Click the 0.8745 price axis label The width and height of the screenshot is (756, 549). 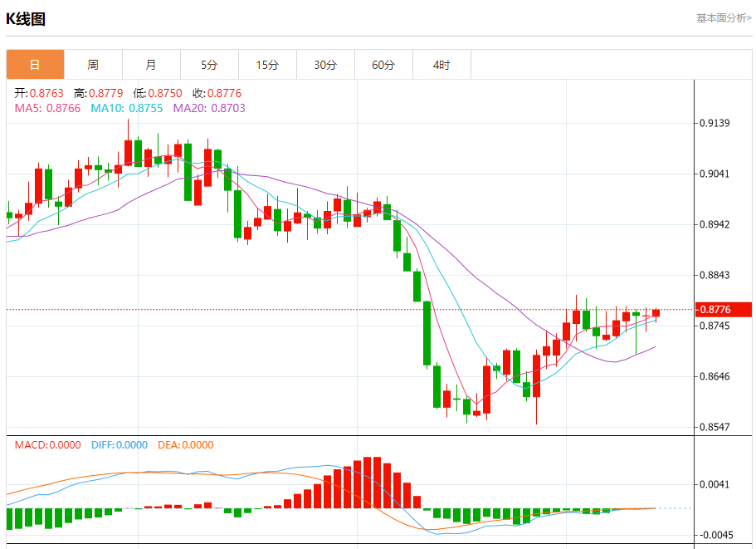pyautogui.click(x=715, y=326)
